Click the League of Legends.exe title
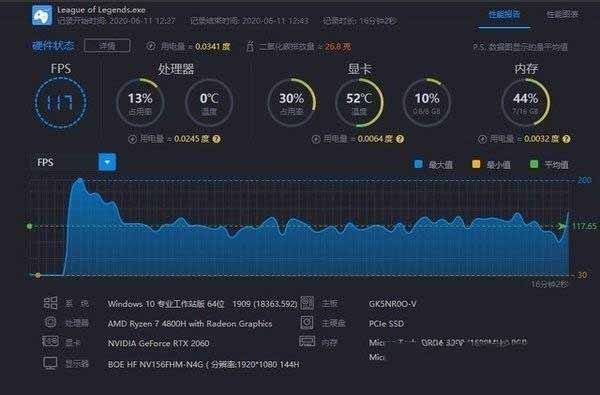This screenshot has height=395, width=600. (101, 10)
